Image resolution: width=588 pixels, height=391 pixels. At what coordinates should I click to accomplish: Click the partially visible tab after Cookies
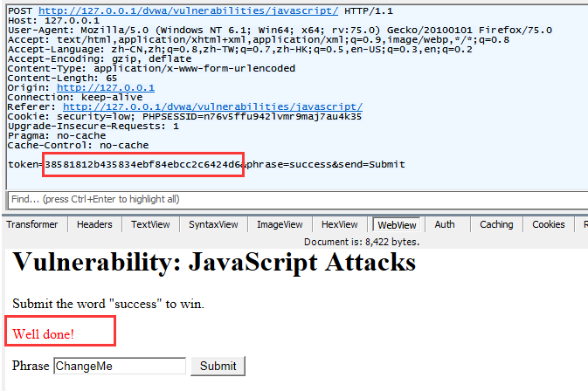pyautogui.click(x=583, y=225)
